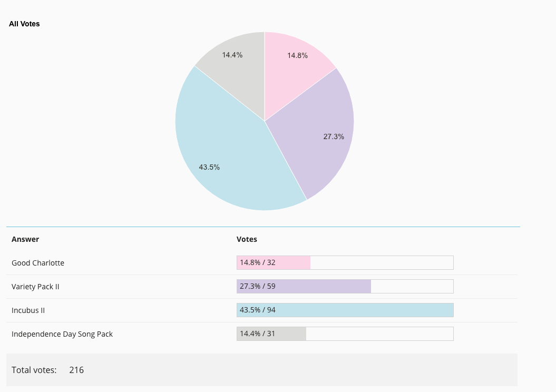Image resolution: width=556 pixels, height=392 pixels.
Task: Click the Variety Pack II purple vote bar
Action: [x=304, y=287]
